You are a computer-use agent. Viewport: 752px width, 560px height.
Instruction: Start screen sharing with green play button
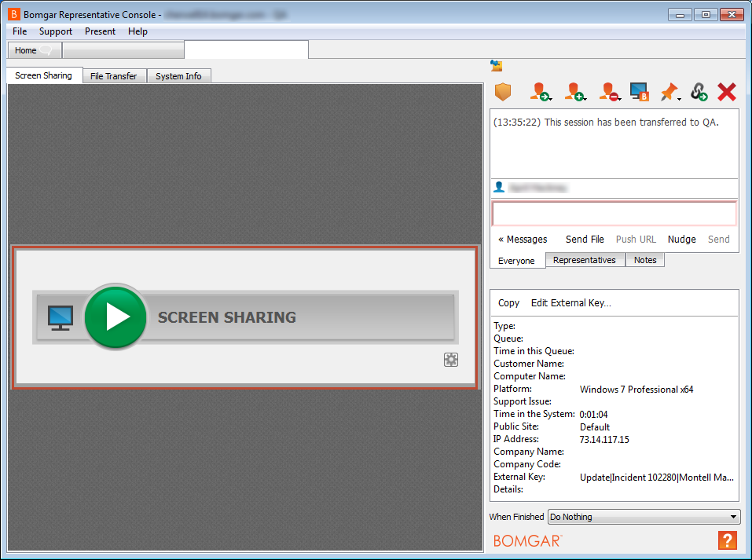116,317
